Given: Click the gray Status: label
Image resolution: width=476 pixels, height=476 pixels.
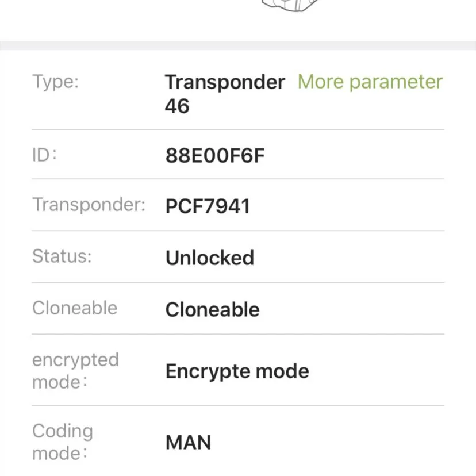Looking at the screenshot, I should tap(62, 256).
